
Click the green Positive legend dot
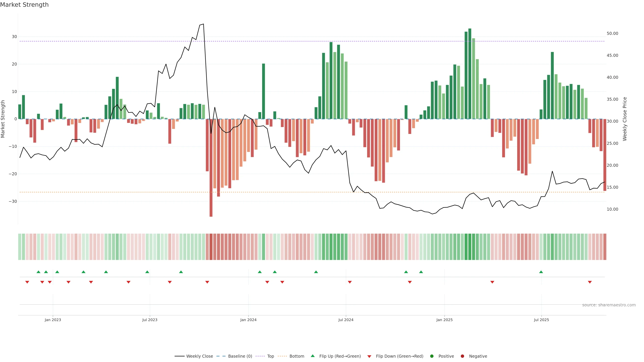[432, 356]
